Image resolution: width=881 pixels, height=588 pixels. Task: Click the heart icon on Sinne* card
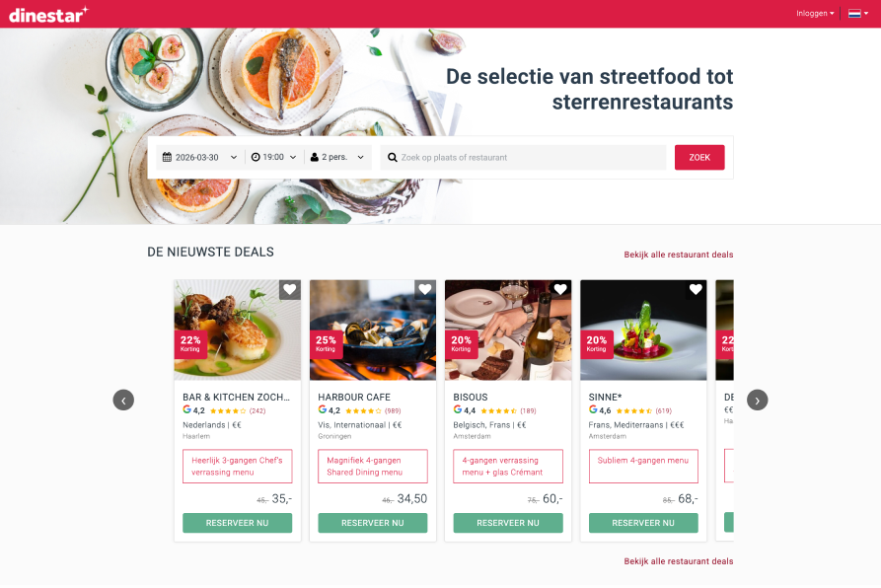point(696,290)
